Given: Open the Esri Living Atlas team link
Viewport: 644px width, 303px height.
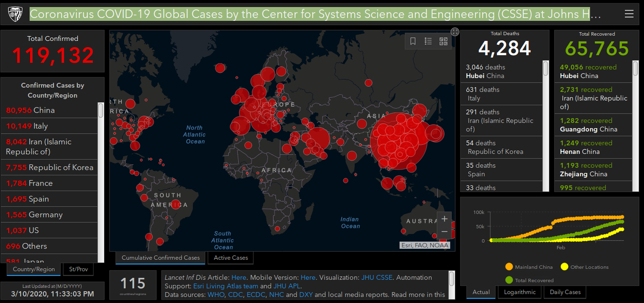Looking at the screenshot, I should 225,286.
